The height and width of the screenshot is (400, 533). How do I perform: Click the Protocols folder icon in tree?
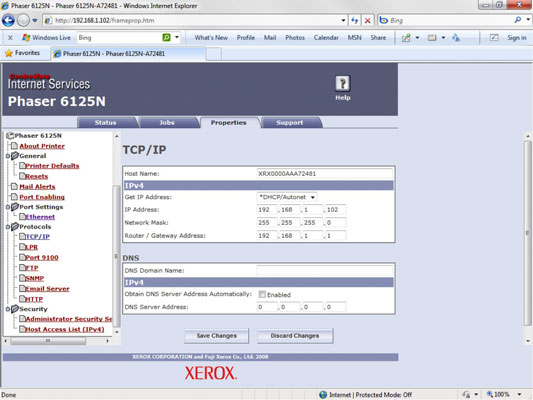(x=15, y=227)
